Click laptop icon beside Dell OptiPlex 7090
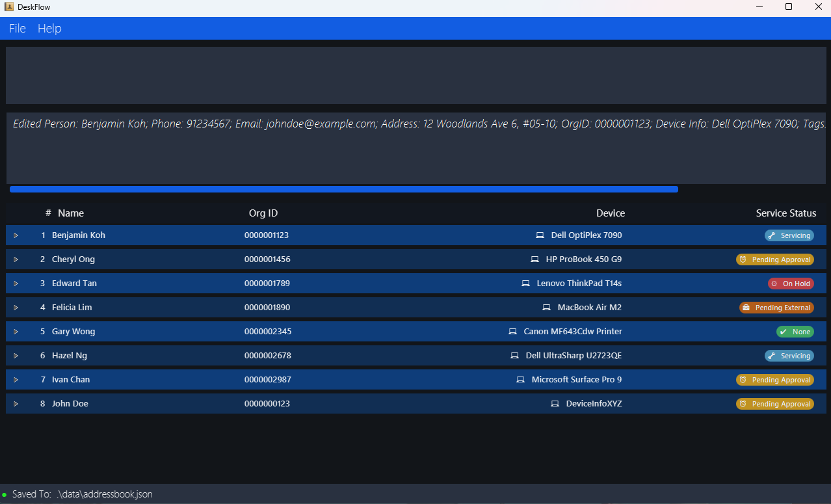 pyautogui.click(x=540, y=235)
